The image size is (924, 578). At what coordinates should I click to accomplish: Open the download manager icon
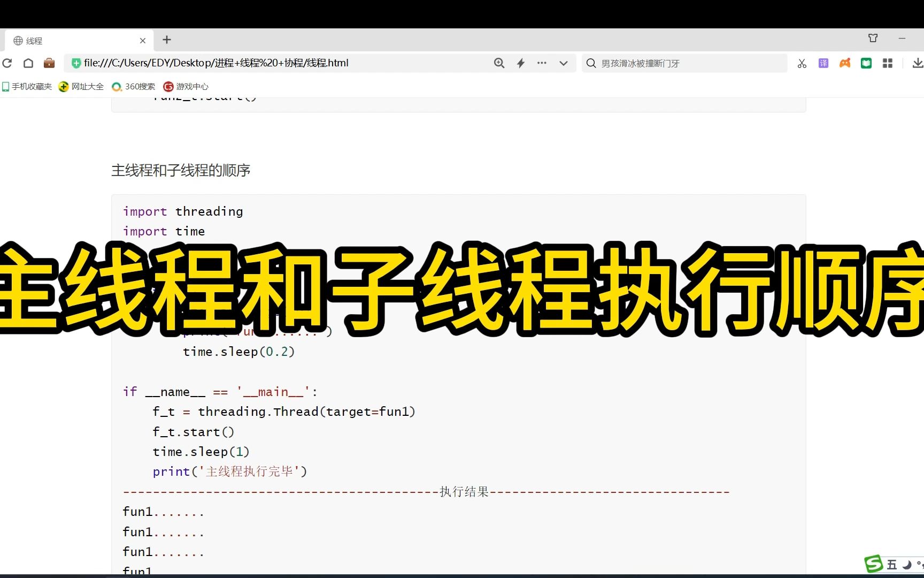coord(917,63)
